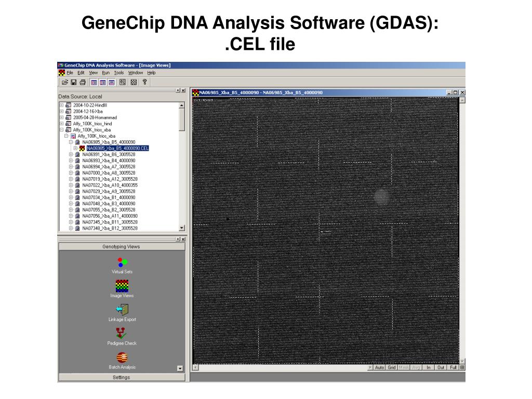Expand the 2005-04-28-Homammad node
This screenshot has height=399, width=532.
61,117
